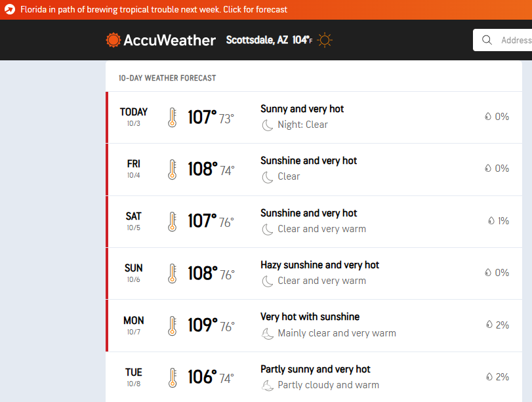Click the raindrop icon next to Sunday's 0%

tap(487, 273)
